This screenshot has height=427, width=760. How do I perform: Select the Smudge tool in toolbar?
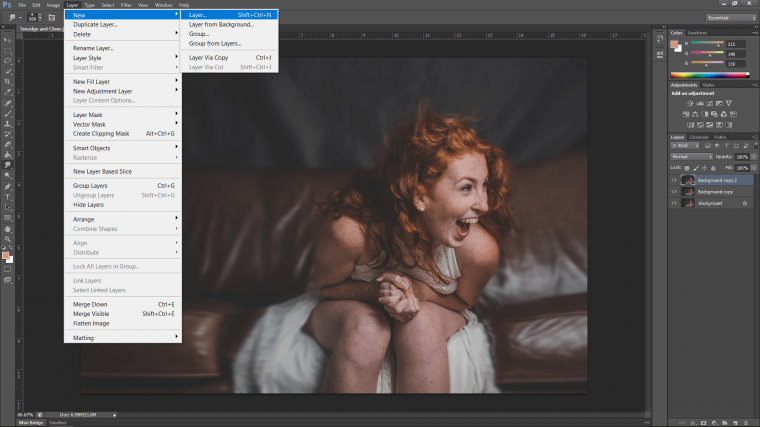[7, 165]
